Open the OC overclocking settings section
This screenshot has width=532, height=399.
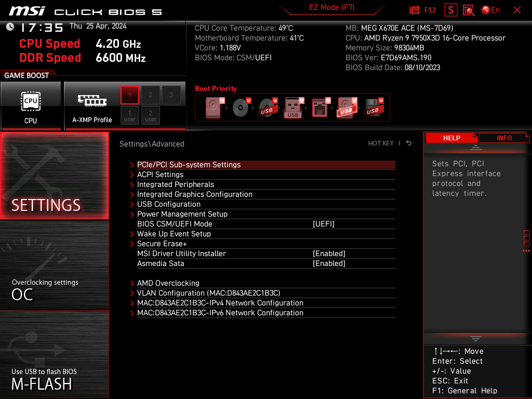point(54,265)
